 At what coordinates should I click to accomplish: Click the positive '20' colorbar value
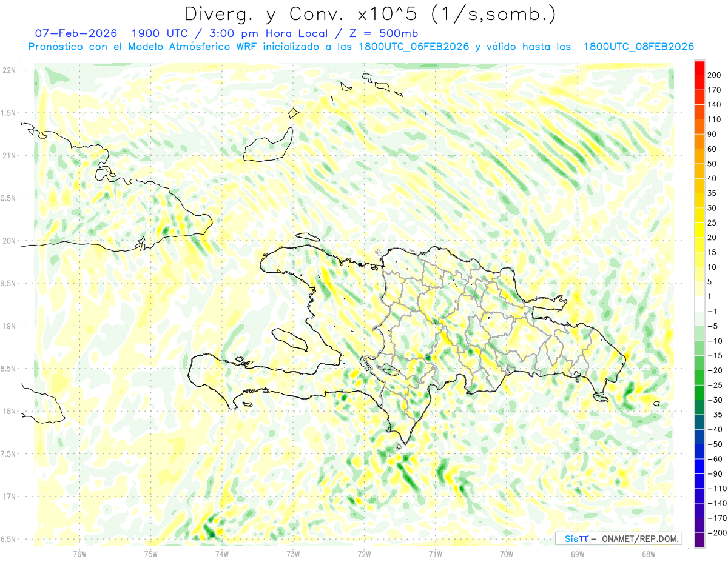pos(713,238)
